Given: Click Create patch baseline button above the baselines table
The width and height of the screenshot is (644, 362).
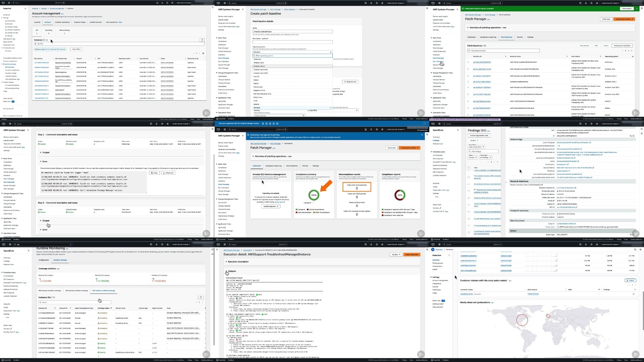Looking at the screenshot, I should click(x=622, y=45).
